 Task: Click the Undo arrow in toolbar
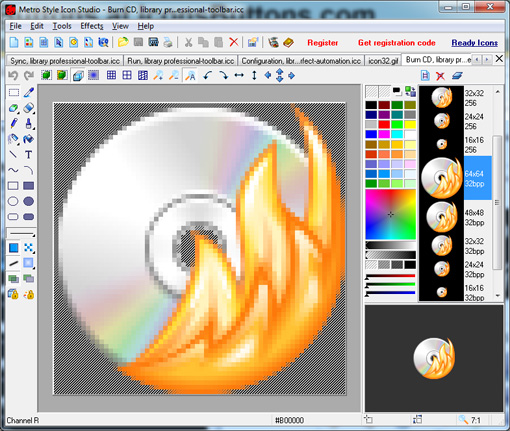[x=13, y=76]
